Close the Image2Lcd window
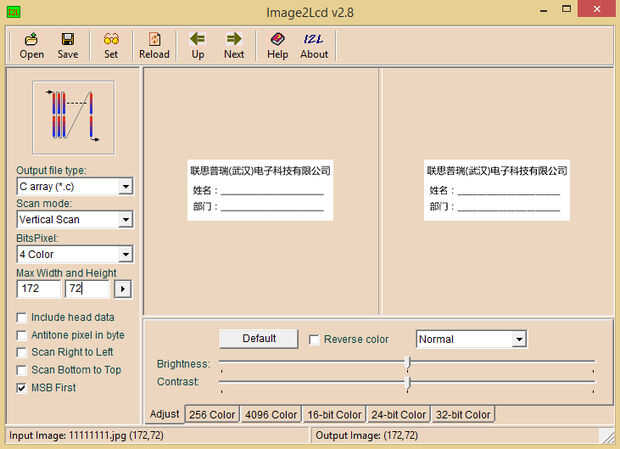620x449 pixels. 597,9
